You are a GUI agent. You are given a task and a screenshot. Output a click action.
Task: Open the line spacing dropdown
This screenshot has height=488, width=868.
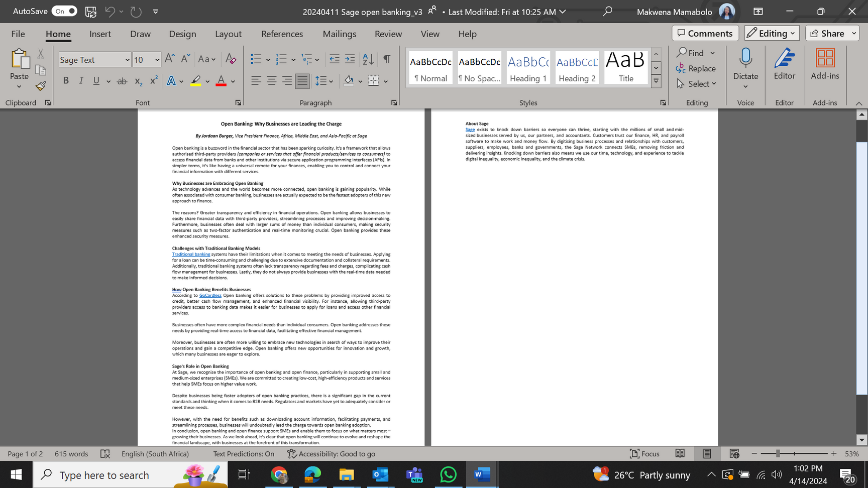(x=324, y=81)
